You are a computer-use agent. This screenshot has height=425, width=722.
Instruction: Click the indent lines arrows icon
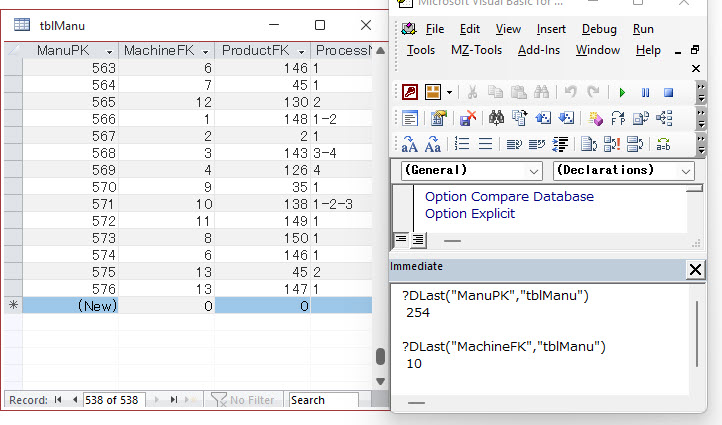click(x=560, y=145)
